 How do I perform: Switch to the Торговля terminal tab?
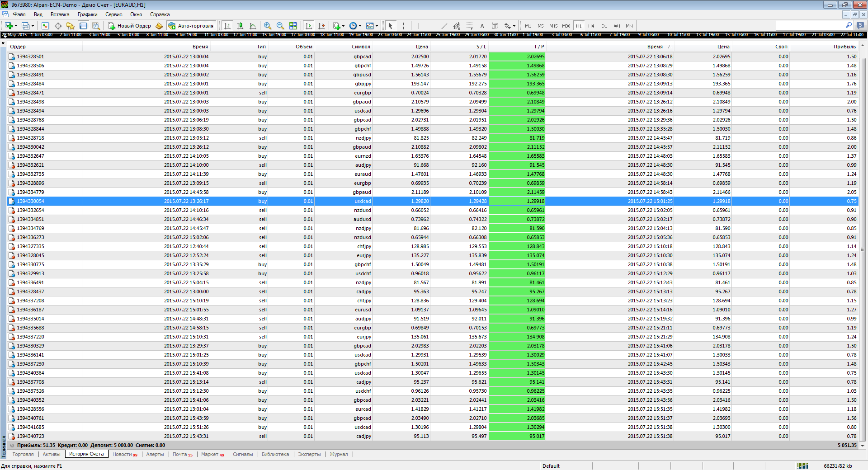coord(23,454)
